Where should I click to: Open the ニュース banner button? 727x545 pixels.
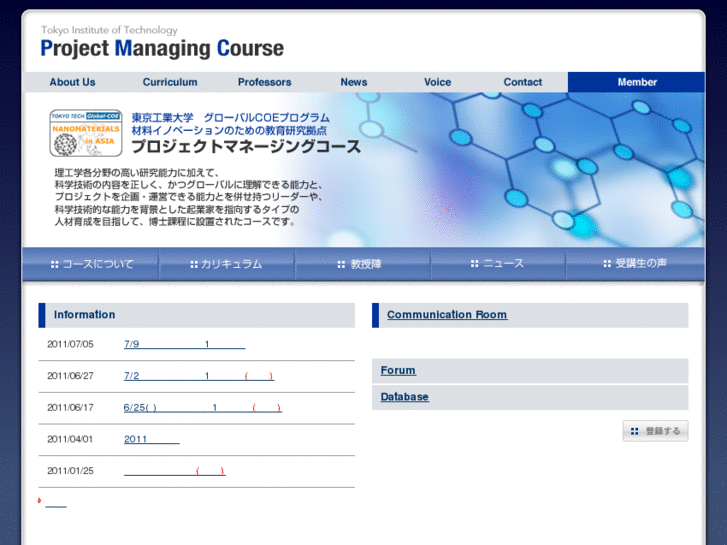coord(498,264)
